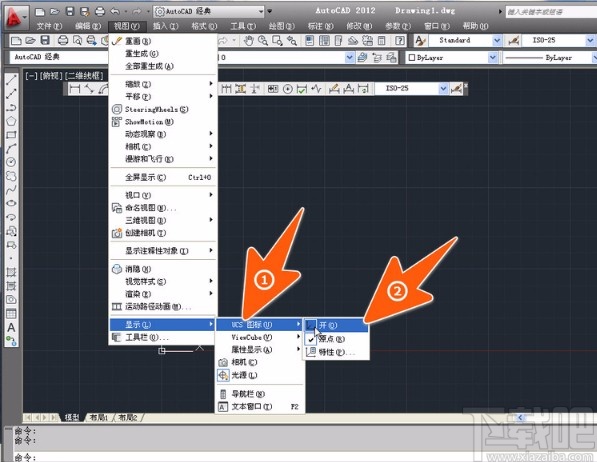The width and height of the screenshot is (597, 462).
Task: Select the Spline tool in draw toolbar
Action: click(x=11, y=190)
